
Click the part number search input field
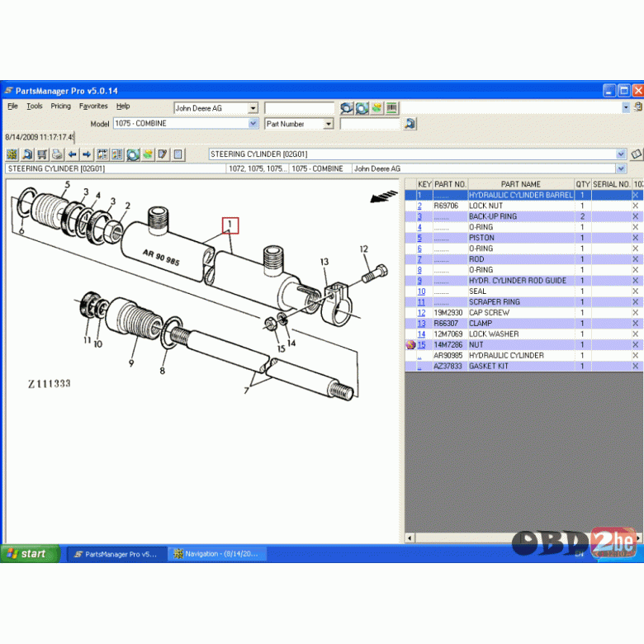(x=370, y=124)
